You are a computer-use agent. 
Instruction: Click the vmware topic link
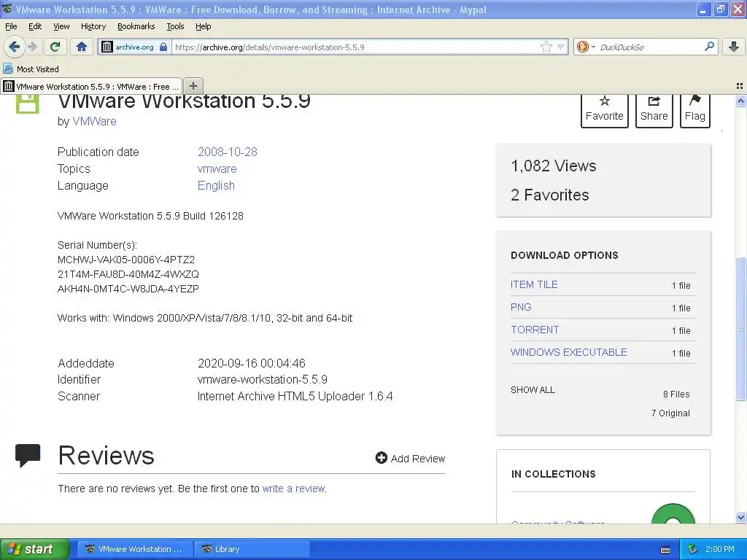click(x=217, y=168)
